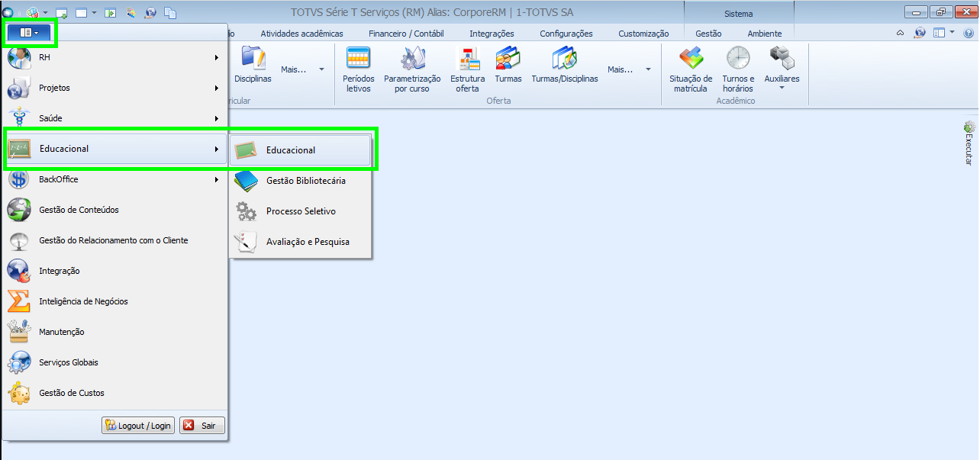Click the Inteligência de Negócios sigma icon

point(19,302)
